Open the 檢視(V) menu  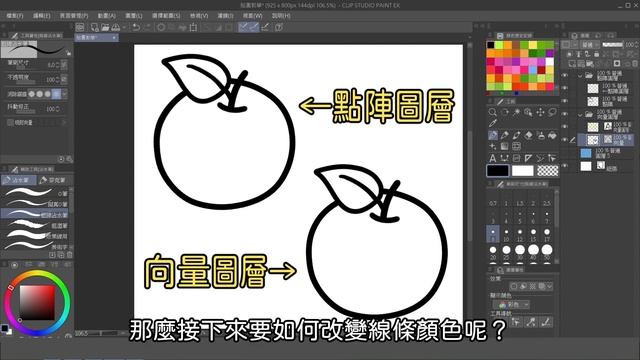[199, 16]
